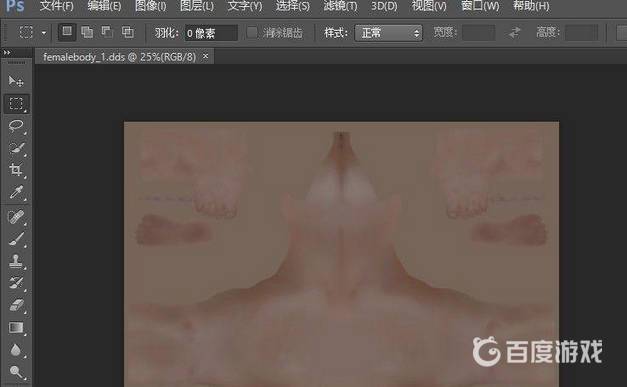Open the 图像(I) menu
The height and width of the screenshot is (387, 627).
151,6
